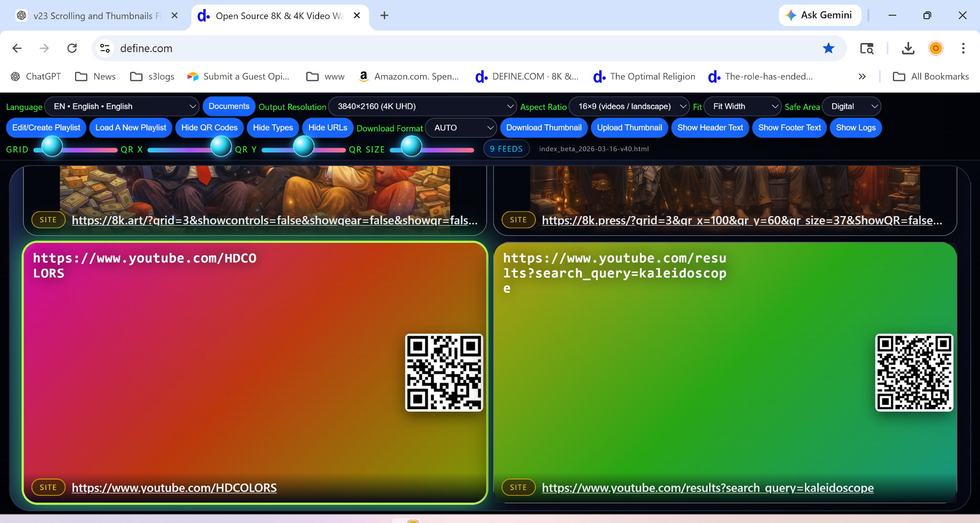
Task: Open the 8k.press site link
Action: (x=742, y=220)
